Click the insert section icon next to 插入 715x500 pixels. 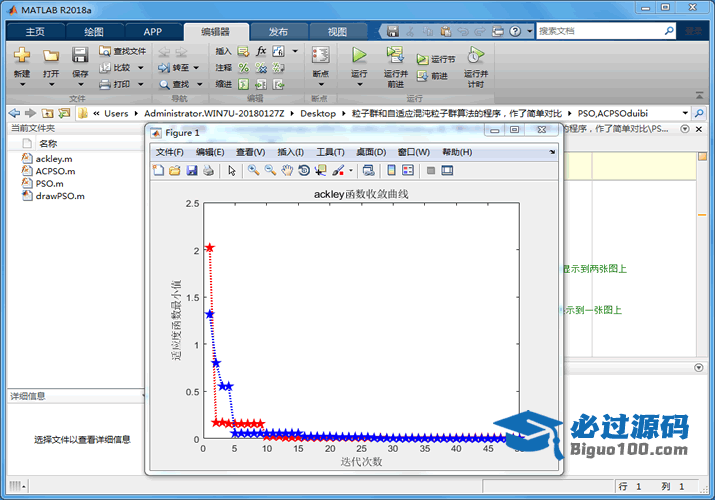243,51
